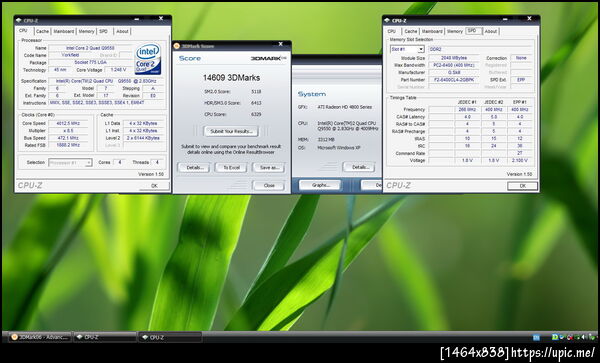Open Mainboard tab in right CPU-Z window

(x=432, y=31)
